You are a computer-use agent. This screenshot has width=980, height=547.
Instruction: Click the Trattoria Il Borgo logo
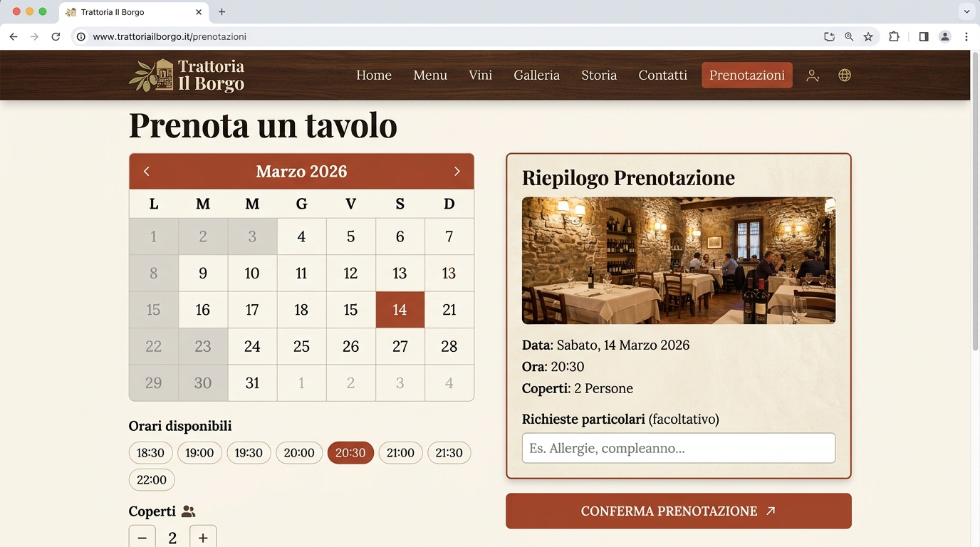[187, 75]
